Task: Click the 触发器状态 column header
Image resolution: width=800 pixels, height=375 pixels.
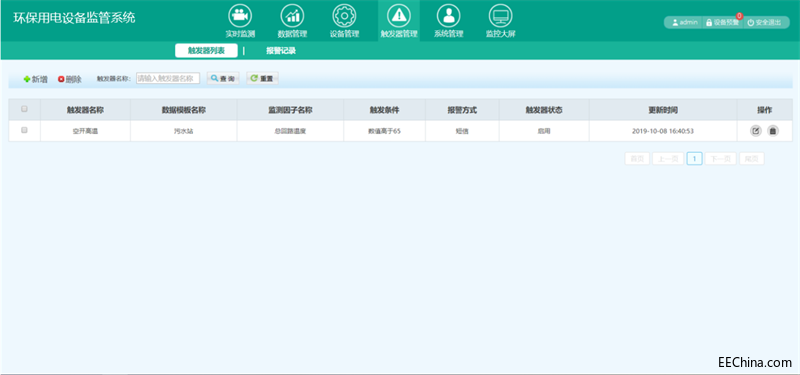Action: coord(544,110)
